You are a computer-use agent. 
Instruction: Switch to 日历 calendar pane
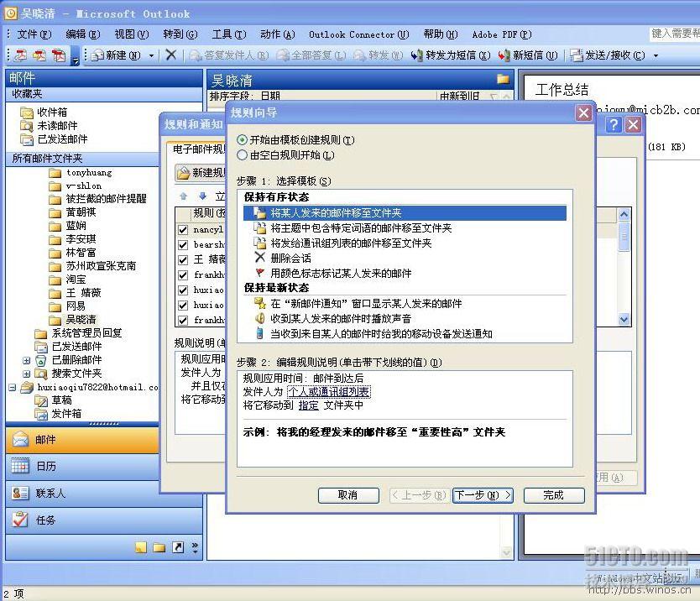click(x=82, y=467)
